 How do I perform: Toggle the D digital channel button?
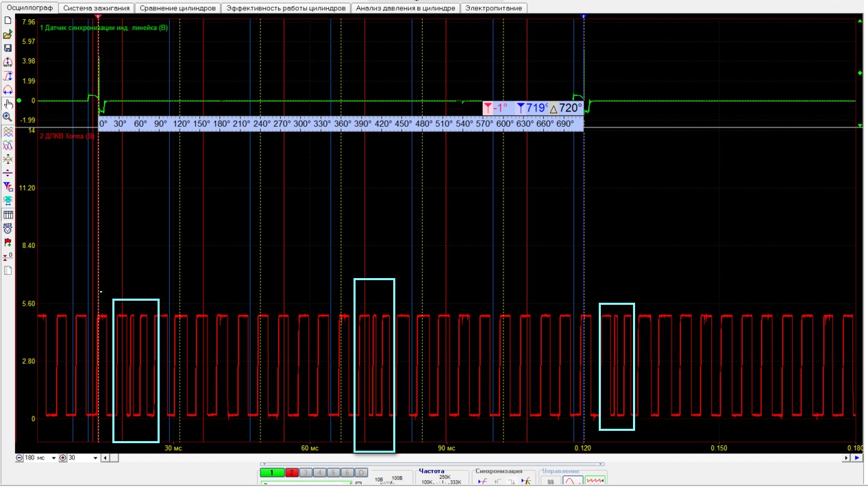coord(361,473)
